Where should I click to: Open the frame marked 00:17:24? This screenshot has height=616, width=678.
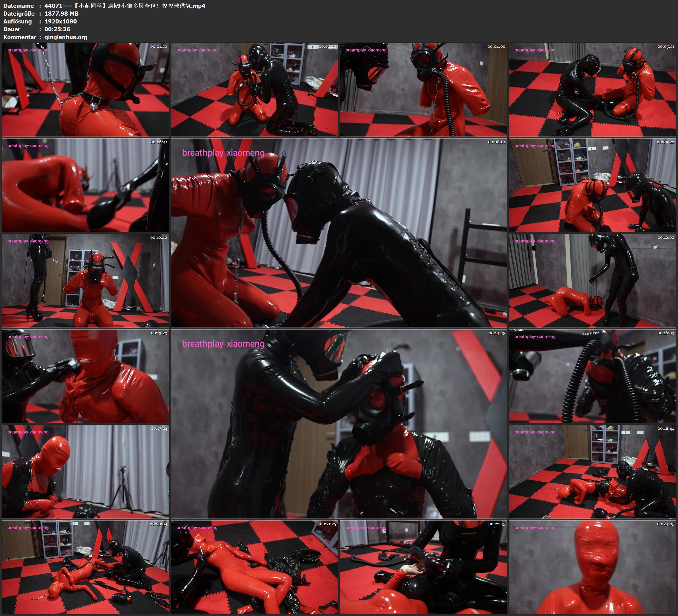pos(85,471)
